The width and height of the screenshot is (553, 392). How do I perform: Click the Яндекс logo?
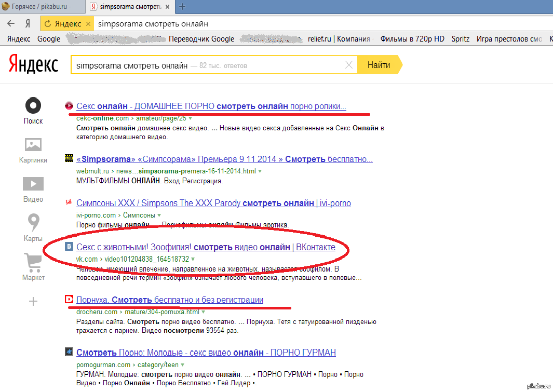click(33, 65)
